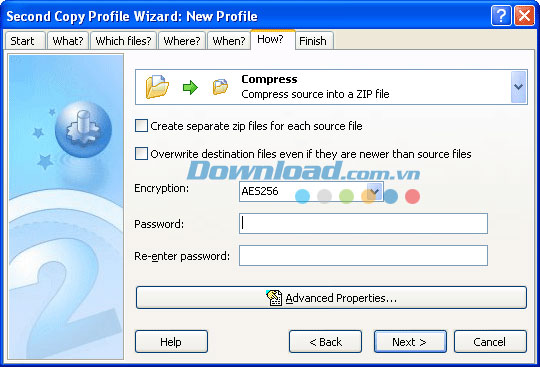Focus the Re-enter password field
The width and height of the screenshot is (540, 367).
(363, 255)
